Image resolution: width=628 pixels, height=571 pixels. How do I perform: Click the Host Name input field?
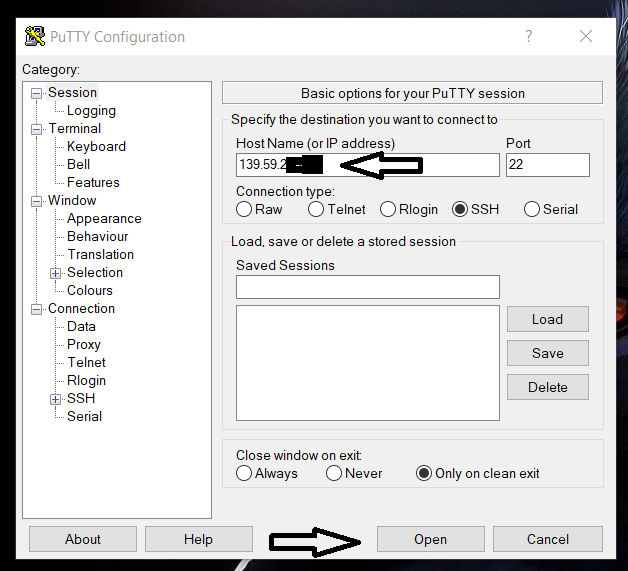368,165
